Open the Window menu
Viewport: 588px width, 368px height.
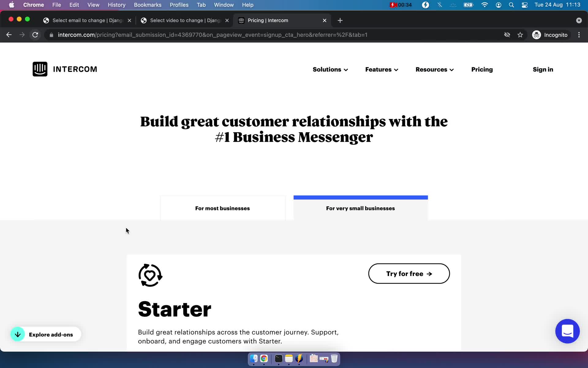coord(224,5)
